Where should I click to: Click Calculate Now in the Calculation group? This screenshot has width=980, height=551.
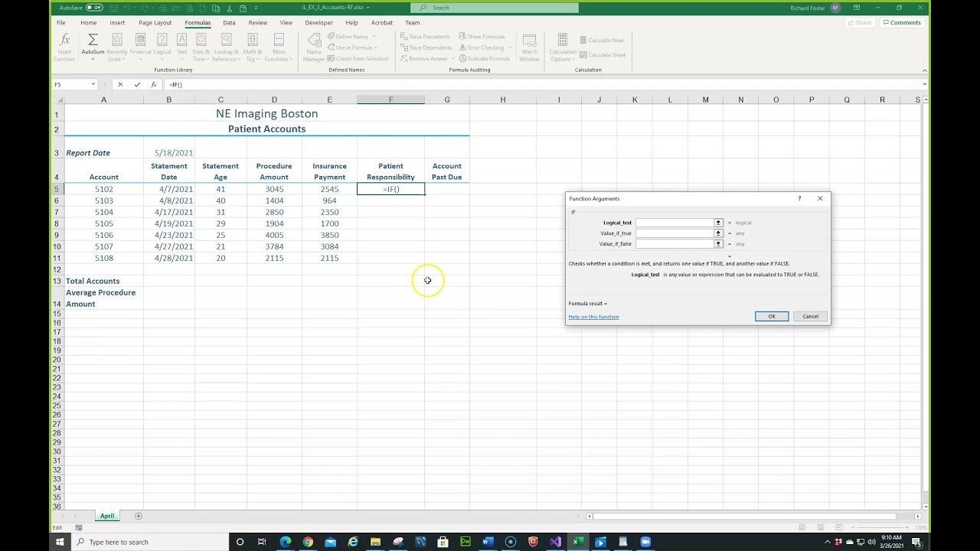[602, 41]
